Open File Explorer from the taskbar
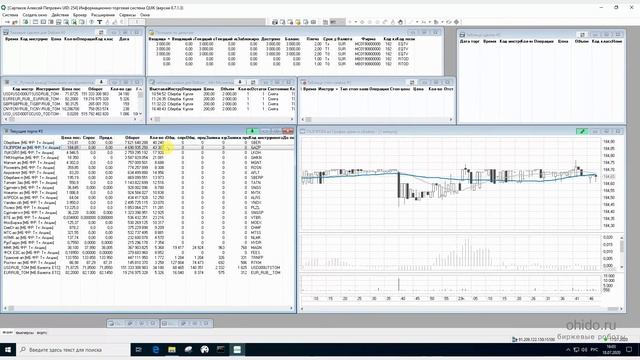This screenshot has width=640, height=360. (172, 350)
